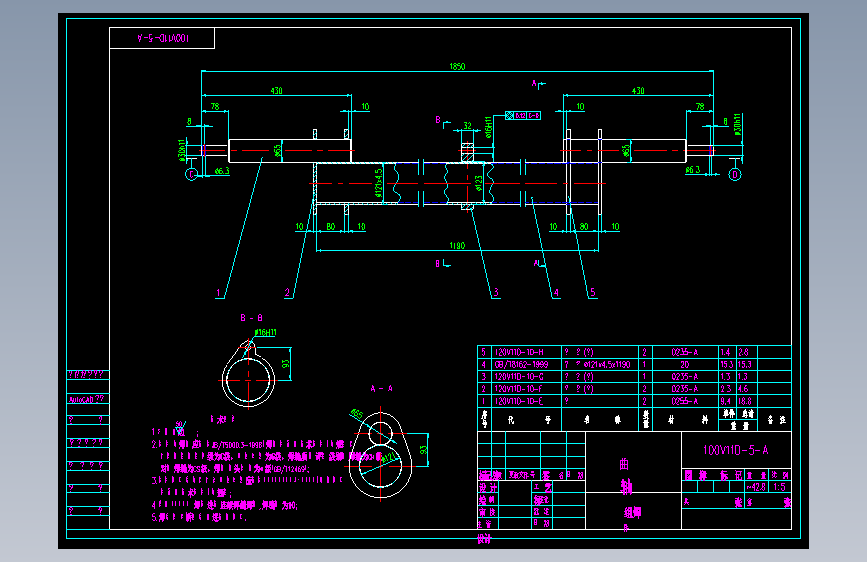Select the B - B section title
The image size is (867, 562).
coord(252,318)
